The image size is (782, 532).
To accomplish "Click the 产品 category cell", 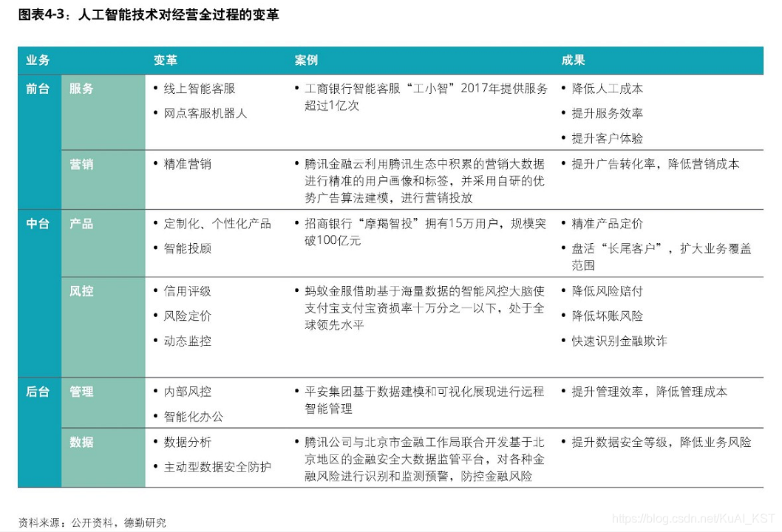I will pyautogui.click(x=81, y=224).
